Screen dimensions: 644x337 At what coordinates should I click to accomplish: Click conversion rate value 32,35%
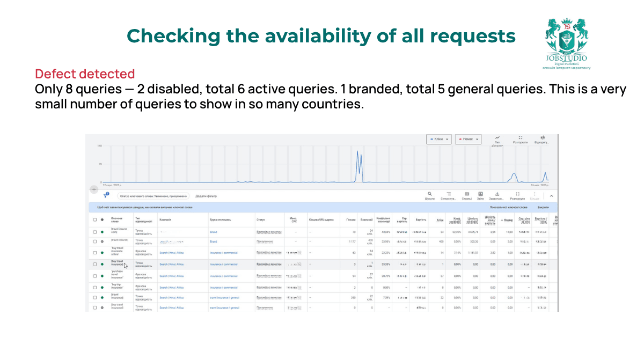pos(457,232)
